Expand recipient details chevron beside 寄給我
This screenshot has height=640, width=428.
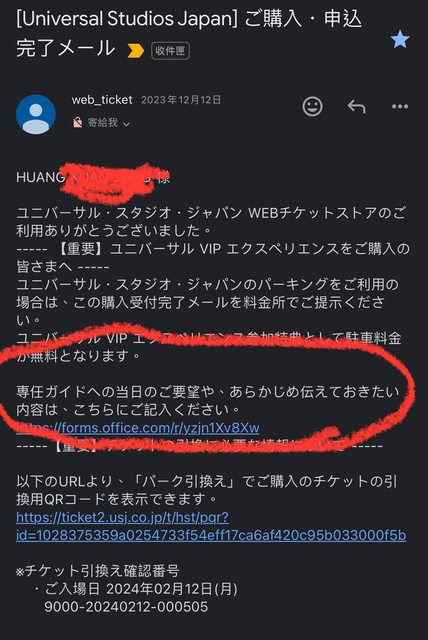coord(126,124)
